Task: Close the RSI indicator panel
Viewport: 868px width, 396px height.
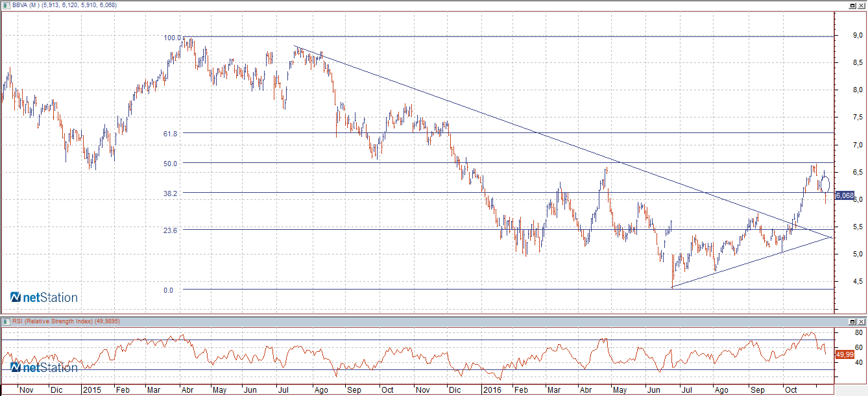Action: point(861,321)
